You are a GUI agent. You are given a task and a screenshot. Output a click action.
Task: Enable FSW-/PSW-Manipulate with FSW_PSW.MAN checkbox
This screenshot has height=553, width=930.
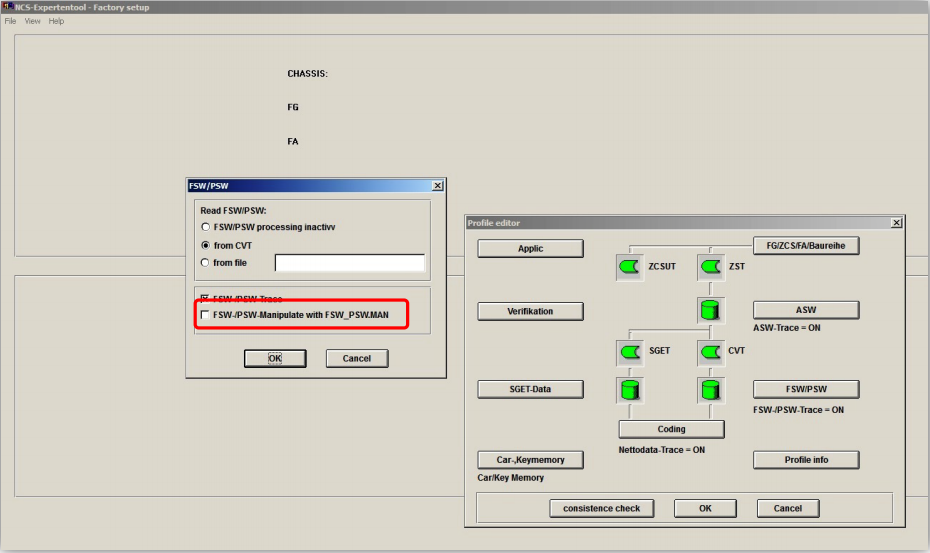[205, 314]
